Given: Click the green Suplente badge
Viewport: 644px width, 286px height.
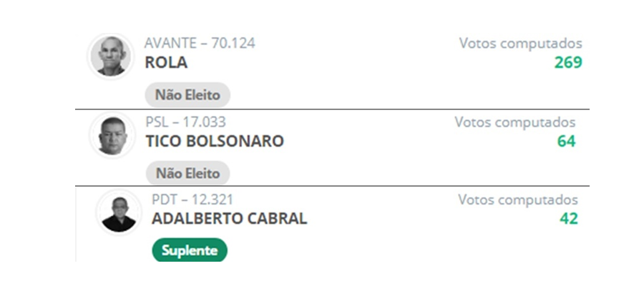Looking at the screenshot, I should point(189,250).
